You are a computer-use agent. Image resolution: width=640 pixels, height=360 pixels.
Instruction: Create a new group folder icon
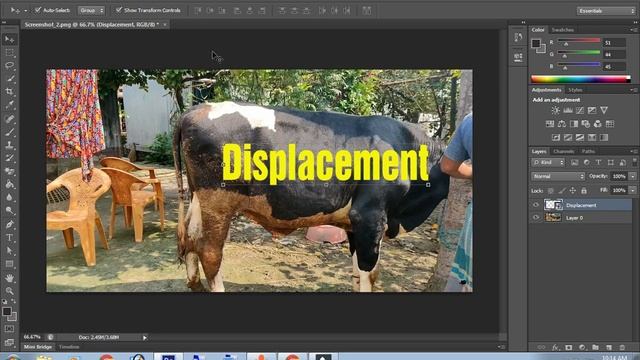596,347
